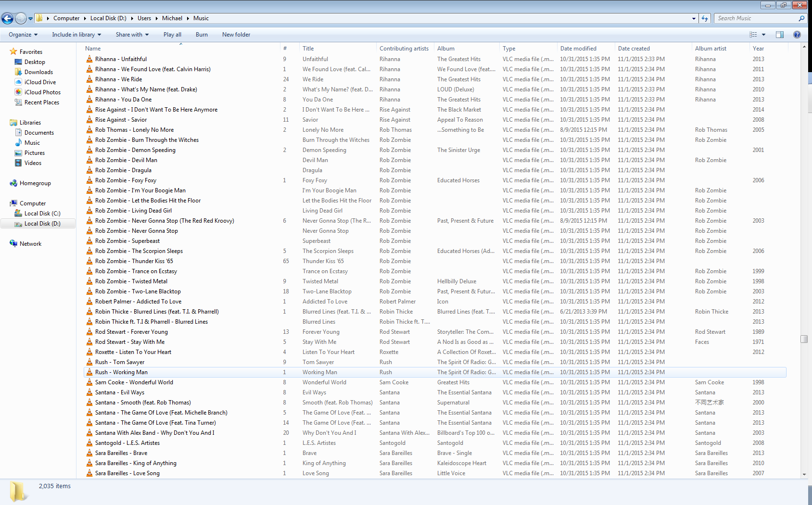
Task: Sort files by the Name column header
Action: pos(181,49)
